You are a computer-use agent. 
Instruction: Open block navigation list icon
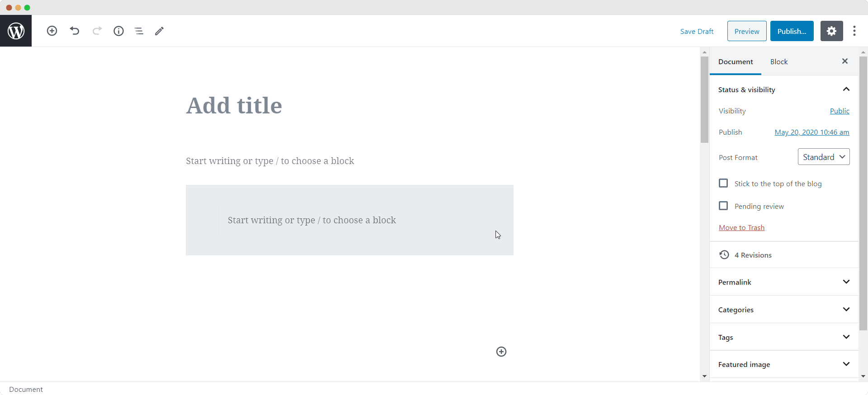point(139,31)
